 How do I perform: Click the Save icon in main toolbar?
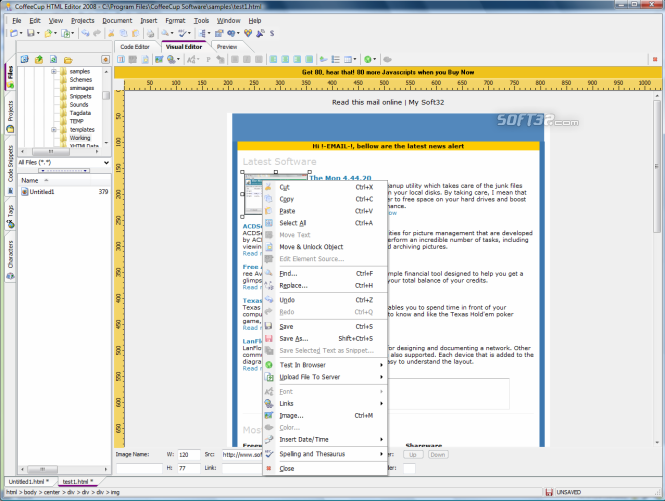pyautogui.click(x=31, y=33)
